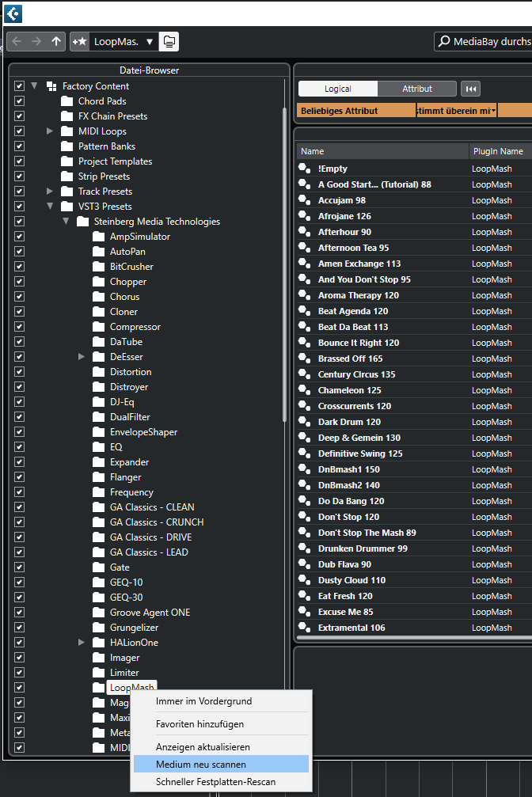532x797 pixels.
Task: Sort by the Name column header
Action: pos(382,151)
